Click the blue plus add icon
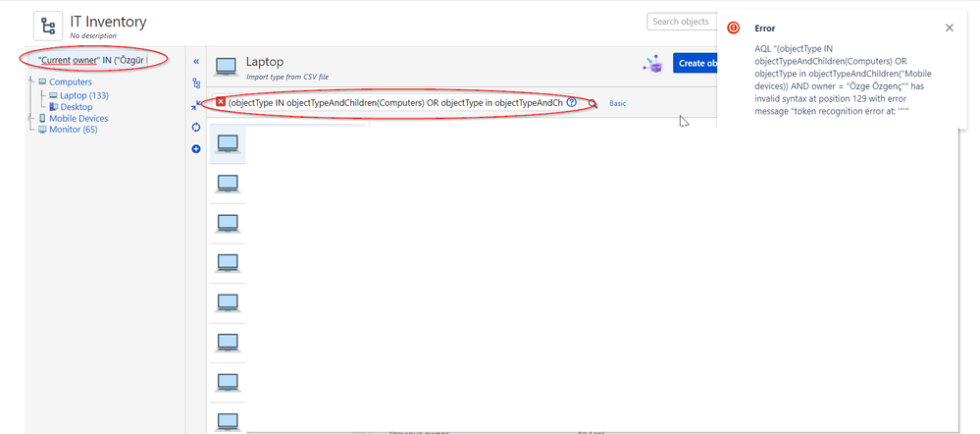 click(196, 149)
